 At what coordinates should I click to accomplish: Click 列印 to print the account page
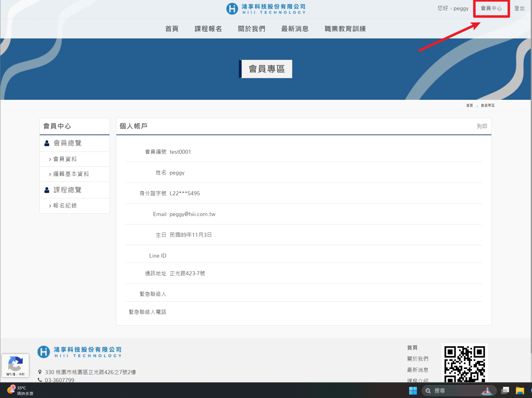pos(482,126)
